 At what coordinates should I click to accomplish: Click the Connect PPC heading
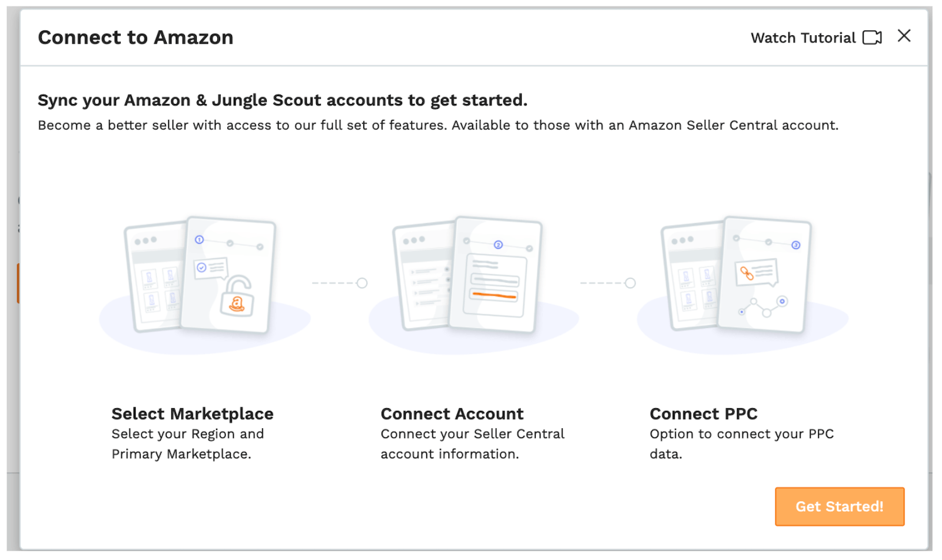704,414
